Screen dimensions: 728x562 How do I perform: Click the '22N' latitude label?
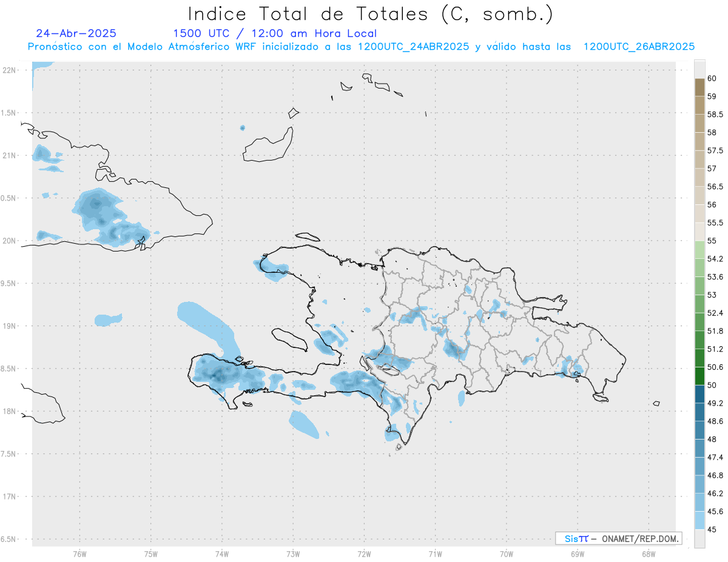click(x=9, y=70)
